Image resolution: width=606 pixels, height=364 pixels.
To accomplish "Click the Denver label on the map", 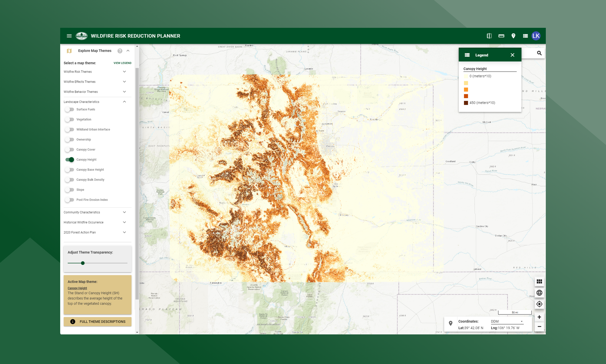I will pos(331,146).
